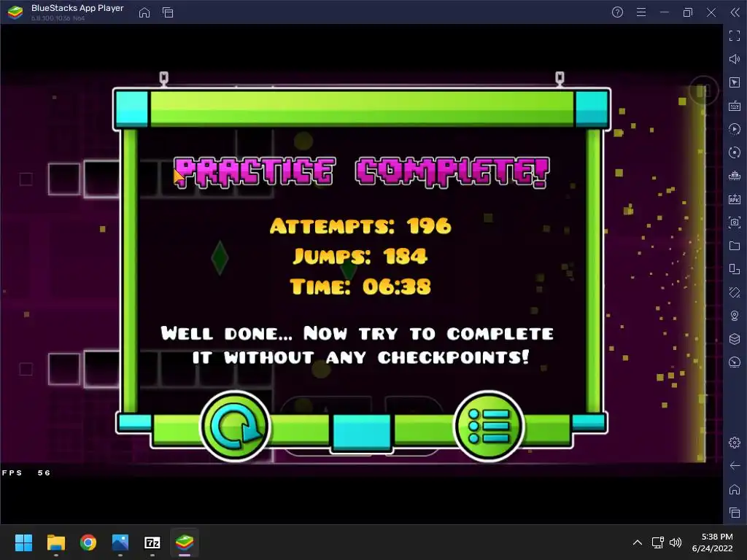The image size is (747, 560).
Task: Open the recent apps icon in title bar
Action: [x=168, y=12]
